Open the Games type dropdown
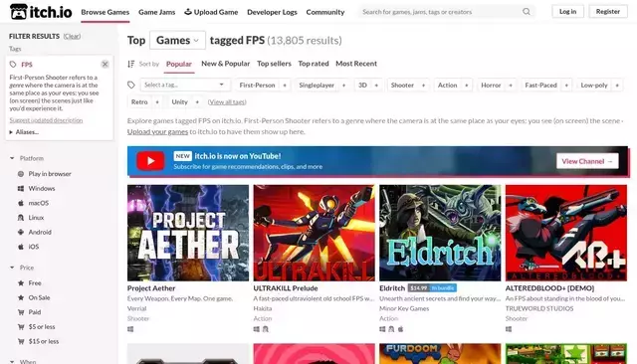 (x=177, y=40)
